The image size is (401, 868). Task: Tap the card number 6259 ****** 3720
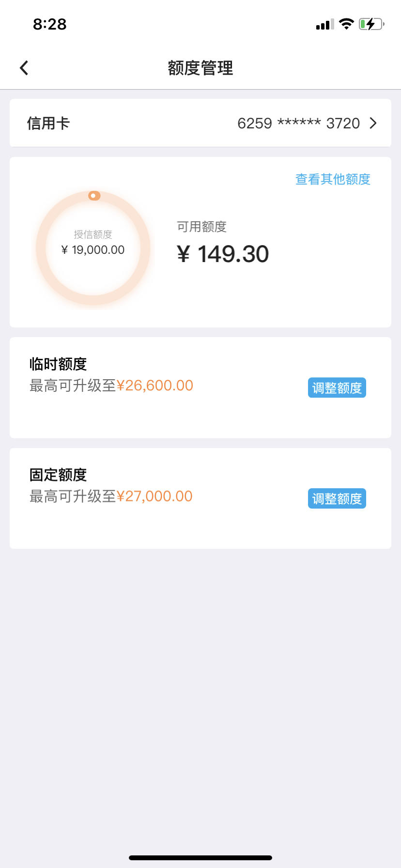pos(298,123)
